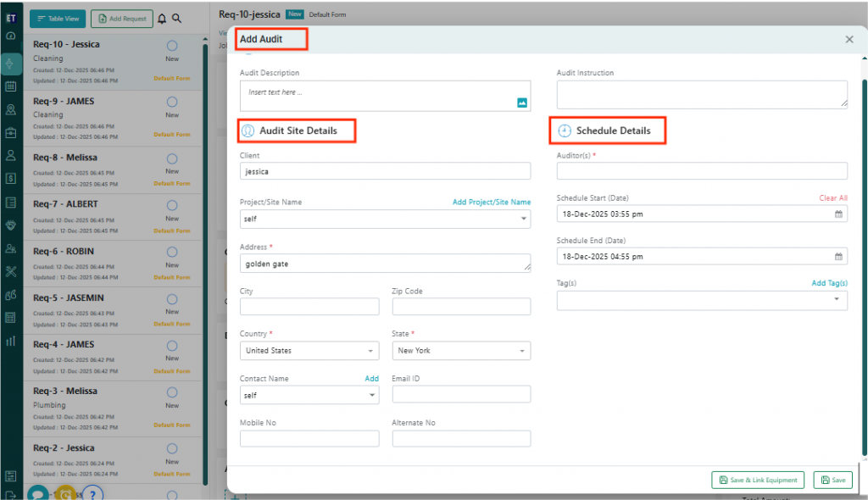Click the help question mark icon
Viewport: 868px width, 500px height.
[92, 492]
